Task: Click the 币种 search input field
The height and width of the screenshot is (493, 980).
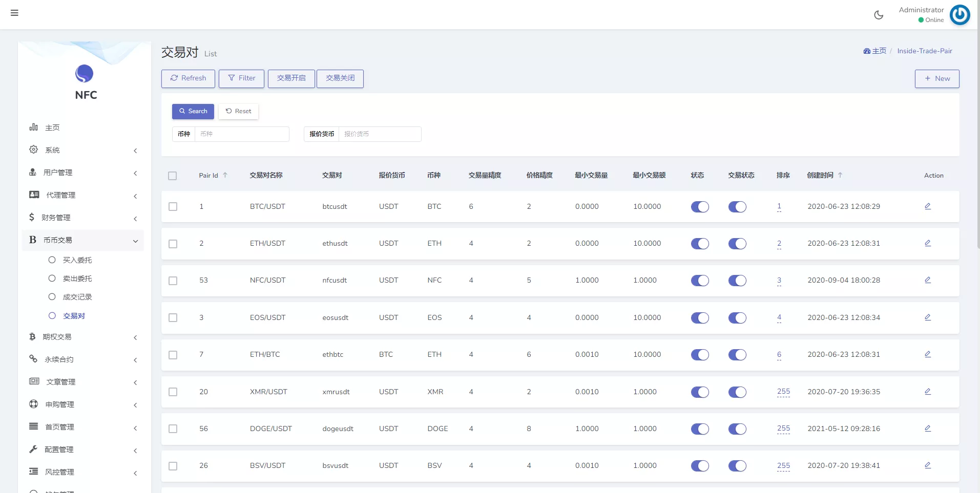Action: pyautogui.click(x=241, y=134)
